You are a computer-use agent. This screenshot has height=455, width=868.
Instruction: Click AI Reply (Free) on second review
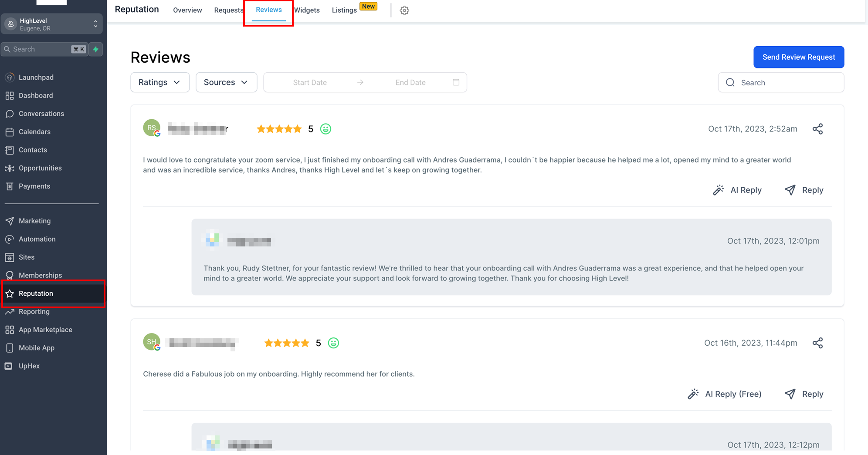pos(725,394)
